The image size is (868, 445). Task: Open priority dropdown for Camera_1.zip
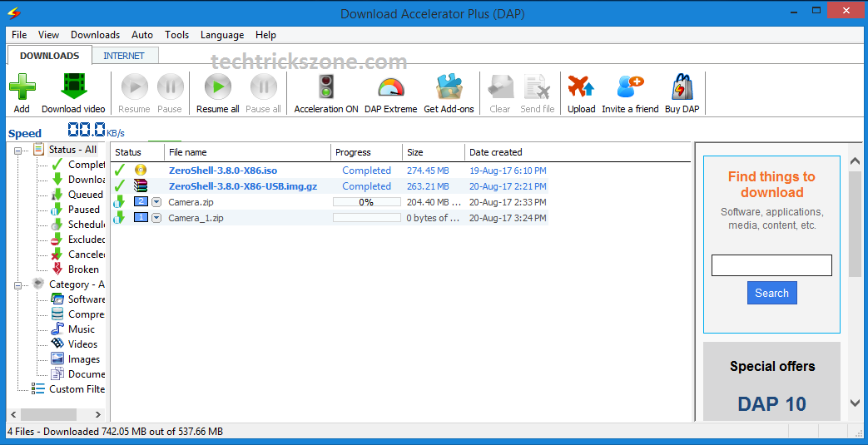point(156,218)
